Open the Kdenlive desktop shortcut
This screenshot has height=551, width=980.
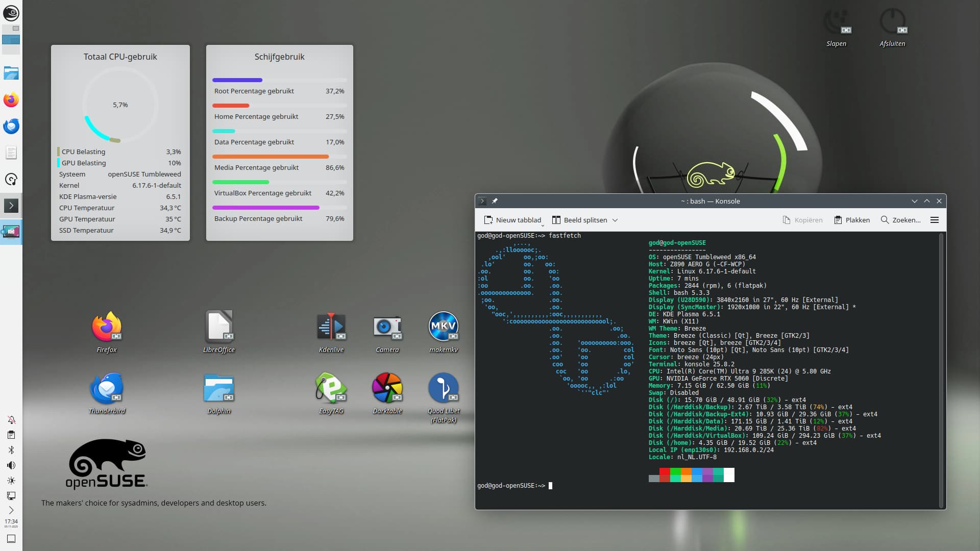331,327
